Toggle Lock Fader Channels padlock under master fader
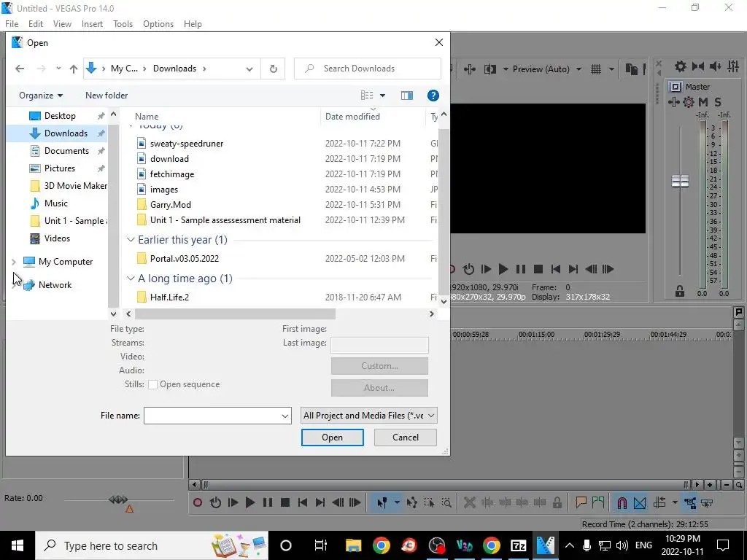747x560 pixels. click(x=680, y=292)
